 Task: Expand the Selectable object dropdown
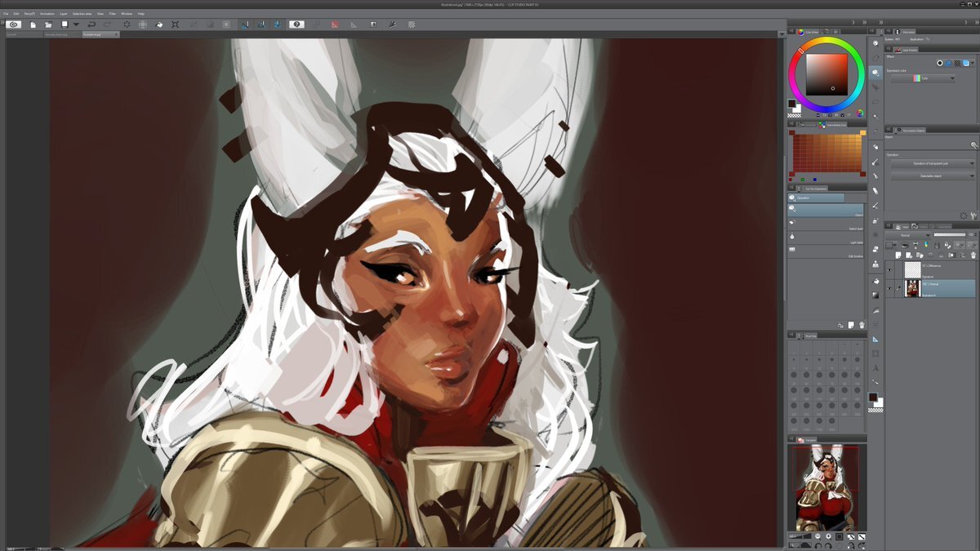pos(932,176)
